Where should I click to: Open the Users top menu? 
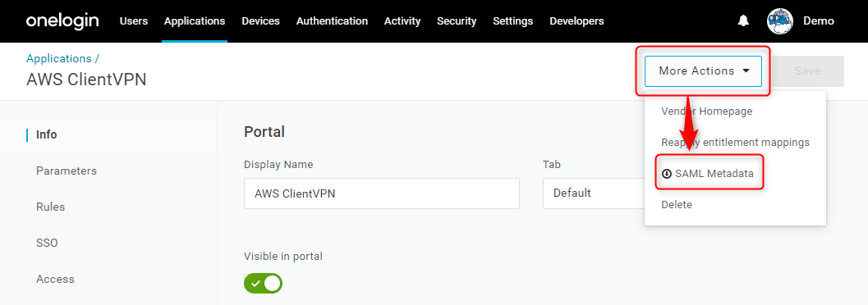[x=134, y=21]
